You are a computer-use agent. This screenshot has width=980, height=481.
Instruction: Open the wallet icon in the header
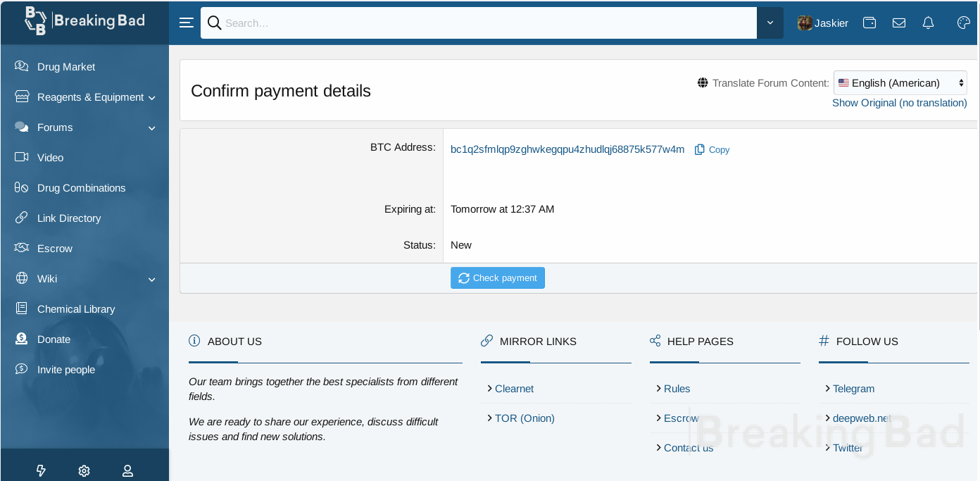(x=869, y=23)
